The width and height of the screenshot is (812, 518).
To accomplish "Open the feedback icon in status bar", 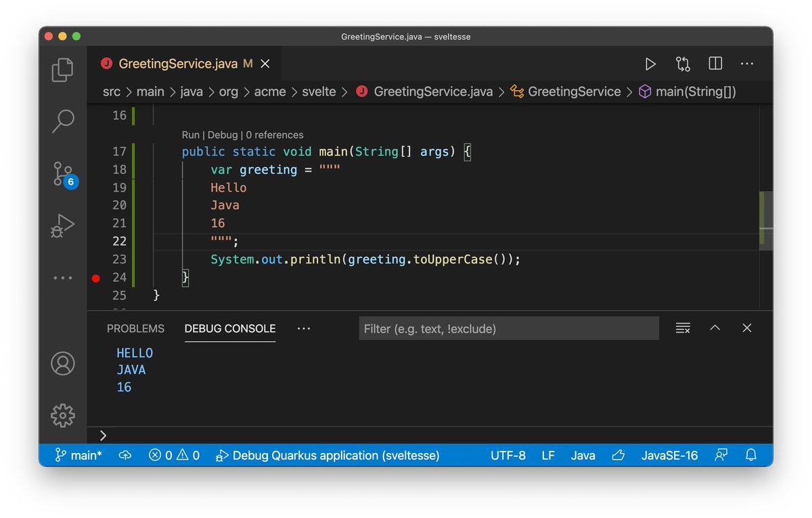I will coord(721,455).
